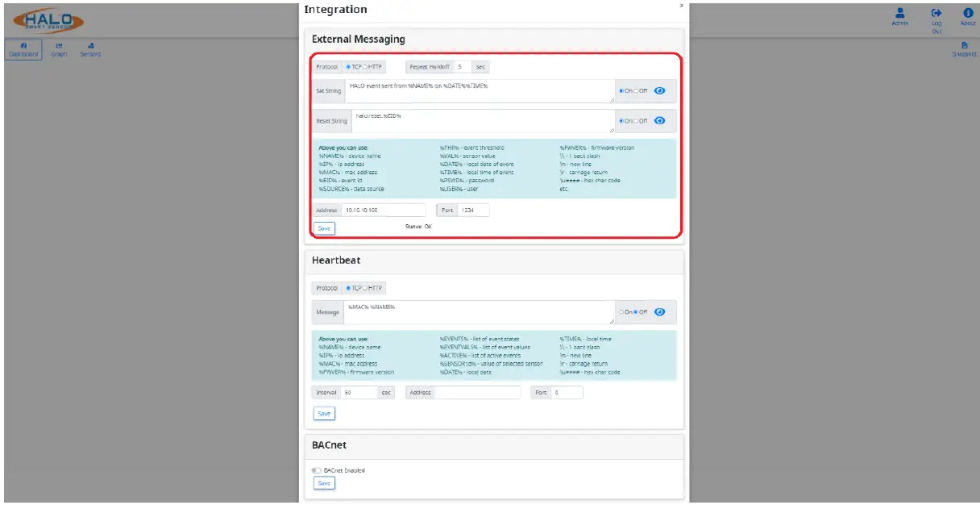The image size is (980, 505).
Task: Select TCP protocol under Heartbeat
Action: pyautogui.click(x=348, y=288)
